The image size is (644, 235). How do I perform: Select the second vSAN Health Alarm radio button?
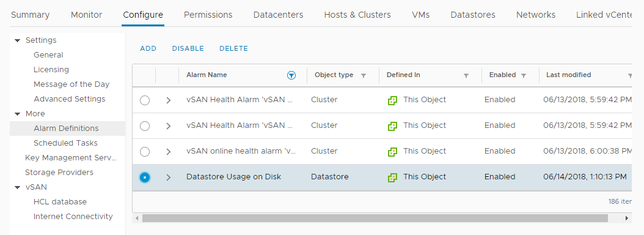pos(145,126)
